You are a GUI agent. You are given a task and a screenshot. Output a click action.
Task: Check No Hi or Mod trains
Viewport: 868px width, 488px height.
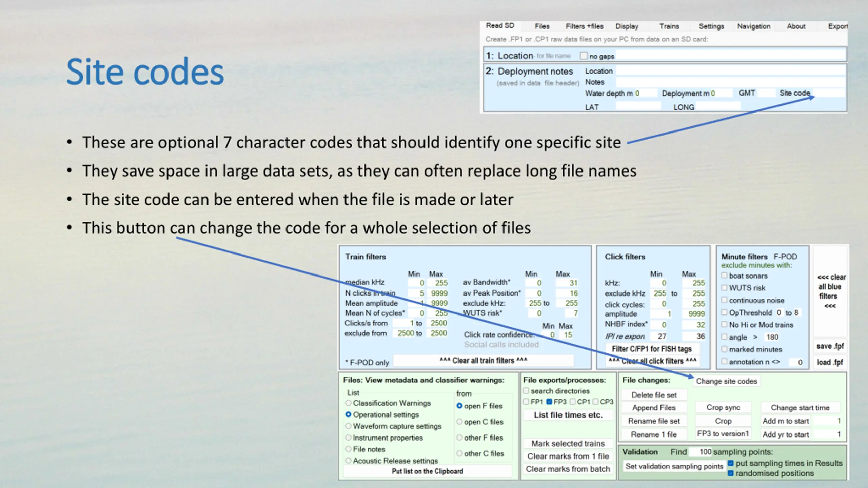(x=724, y=324)
